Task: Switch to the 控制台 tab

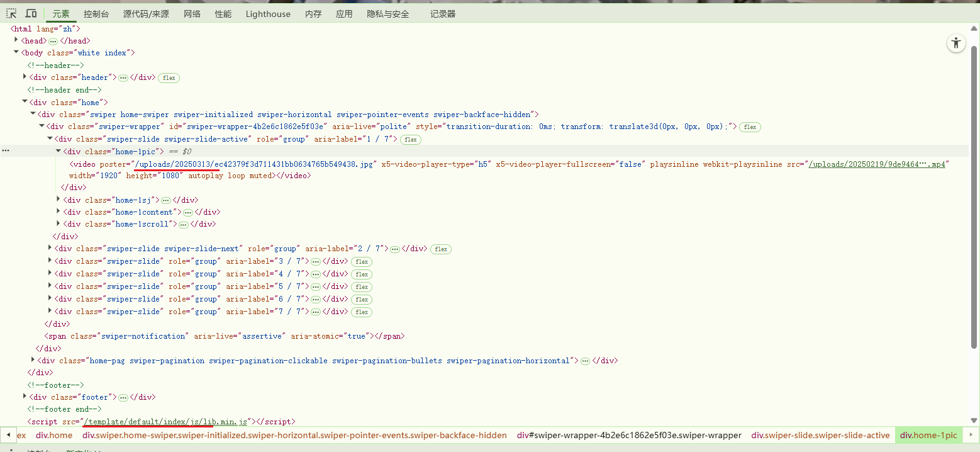Action: (96, 14)
